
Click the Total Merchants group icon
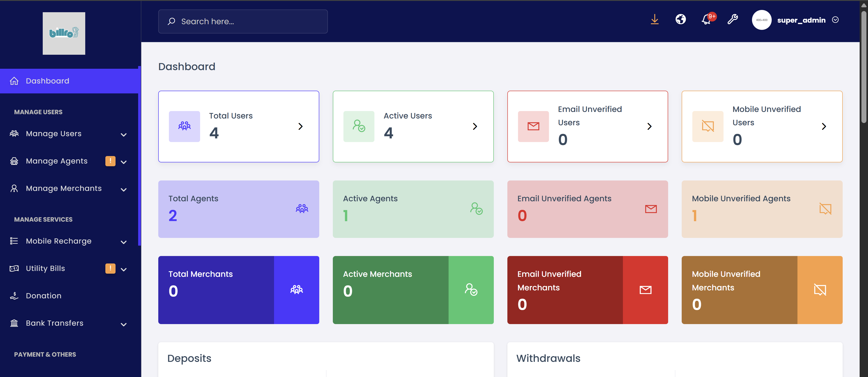click(296, 290)
